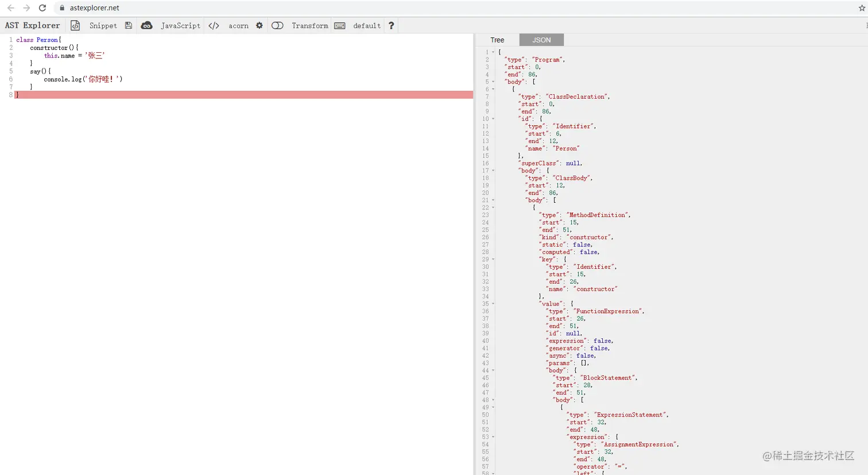Collapse the "id" object at line 10
The height and width of the screenshot is (475, 868).
493,119
